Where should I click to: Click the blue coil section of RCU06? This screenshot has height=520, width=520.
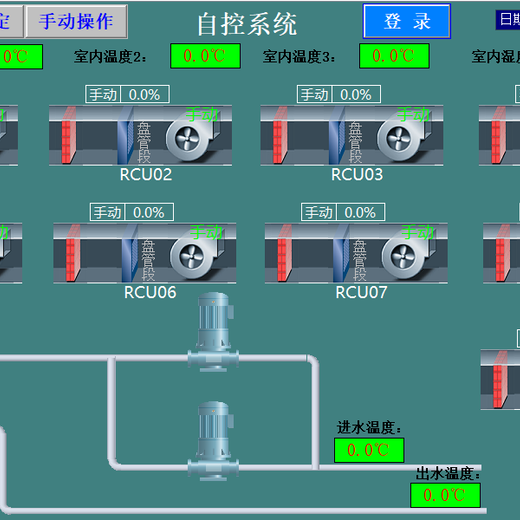coord(130,253)
